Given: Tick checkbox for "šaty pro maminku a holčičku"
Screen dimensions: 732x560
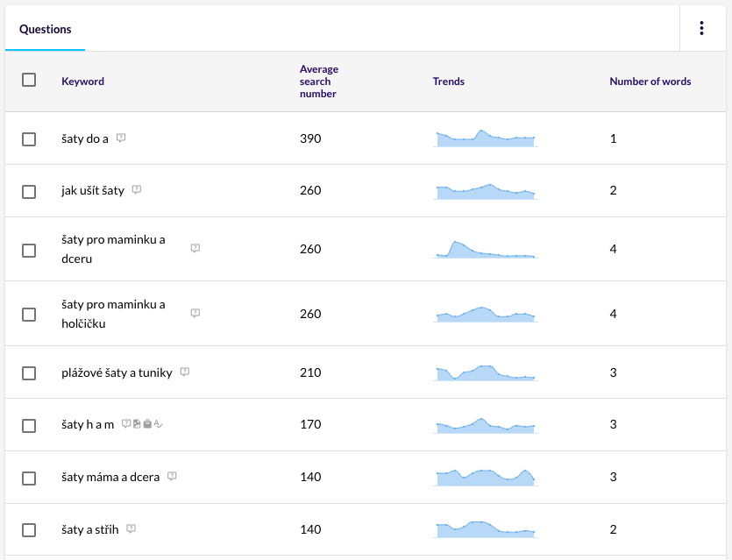Looking at the screenshot, I should (29, 315).
